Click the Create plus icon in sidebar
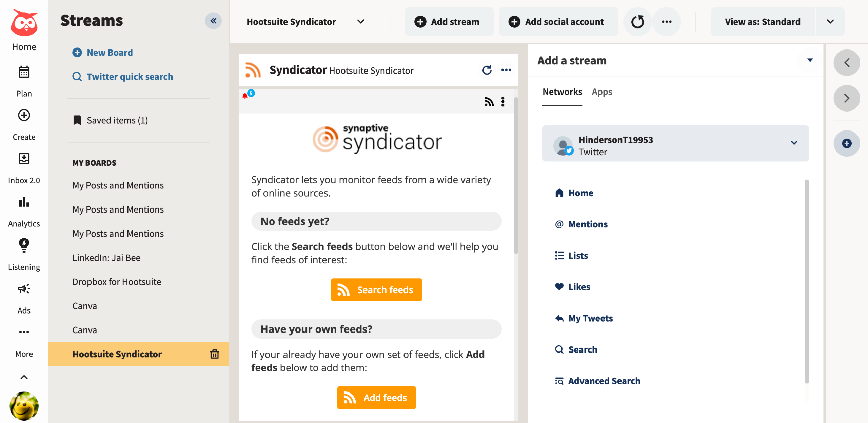868x423 pixels. 24,116
